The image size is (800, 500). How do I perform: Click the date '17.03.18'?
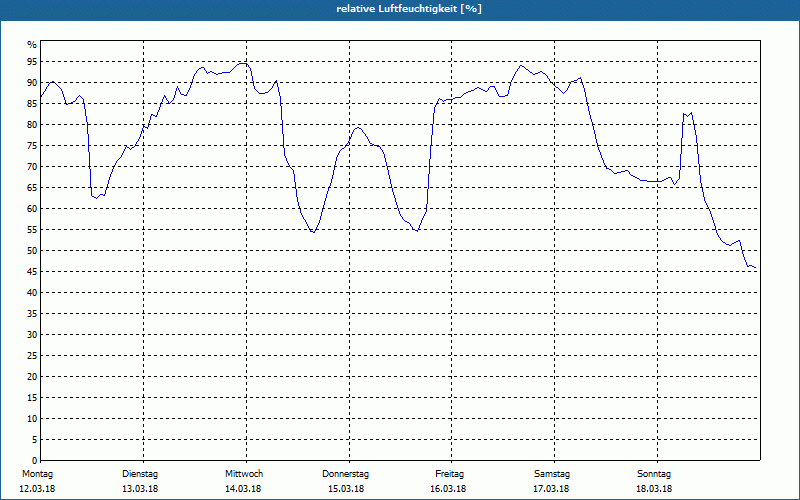tap(551, 489)
